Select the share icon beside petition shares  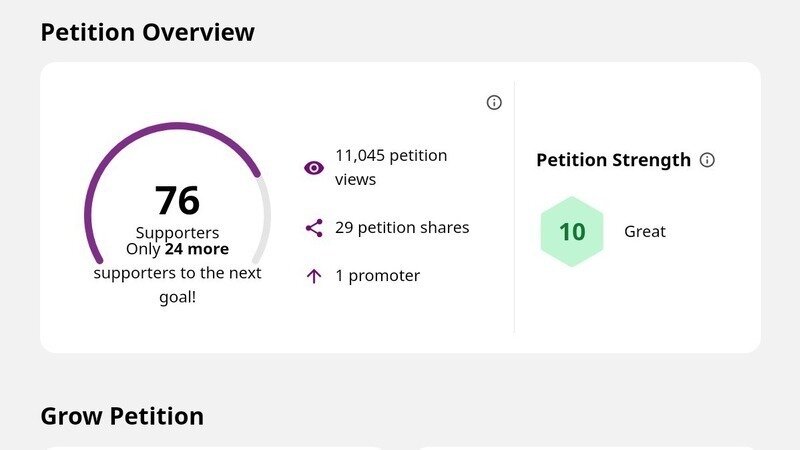point(314,228)
